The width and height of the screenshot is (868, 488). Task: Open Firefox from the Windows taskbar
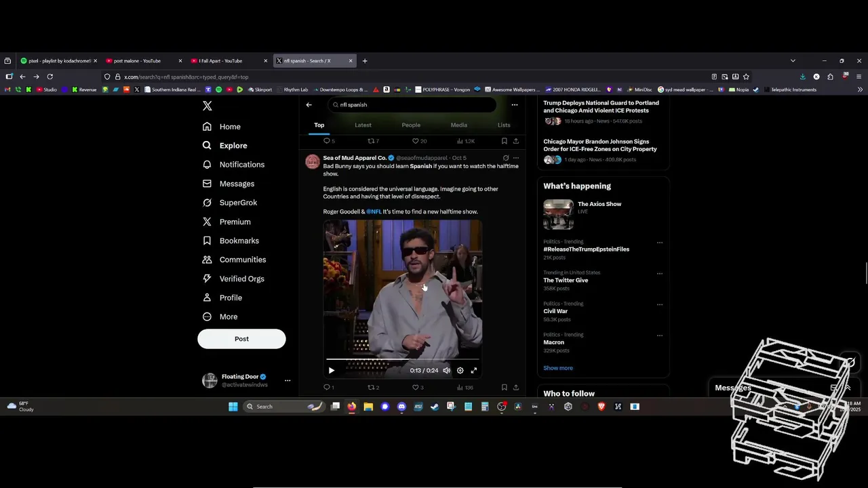pos(351,407)
